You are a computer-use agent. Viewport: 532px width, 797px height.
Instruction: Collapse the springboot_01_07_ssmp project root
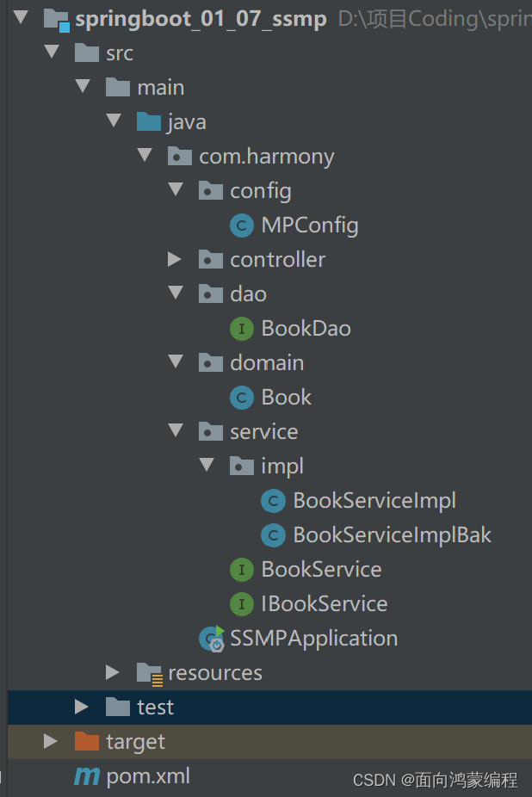21,18
